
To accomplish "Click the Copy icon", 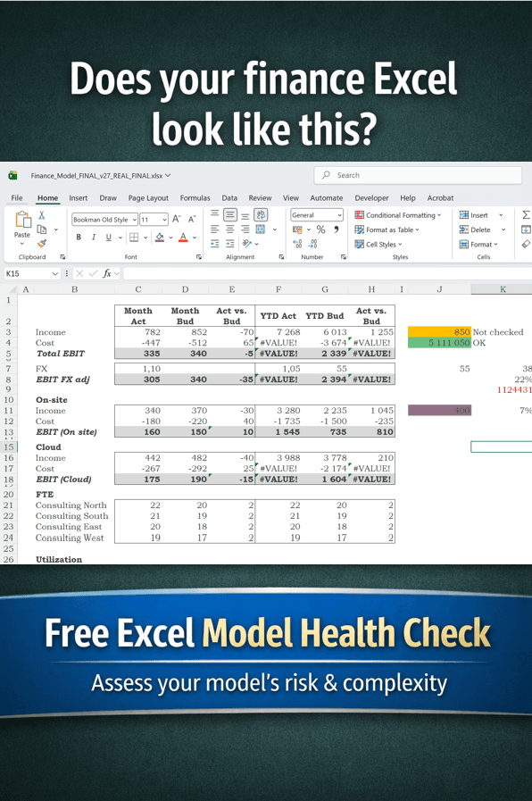I will (42, 229).
